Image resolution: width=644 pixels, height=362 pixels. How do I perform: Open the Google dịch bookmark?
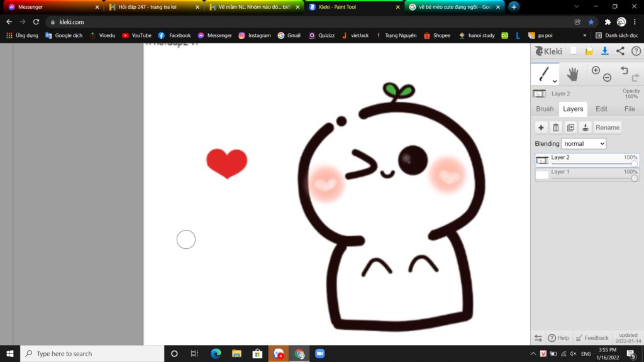click(x=64, y=35)
